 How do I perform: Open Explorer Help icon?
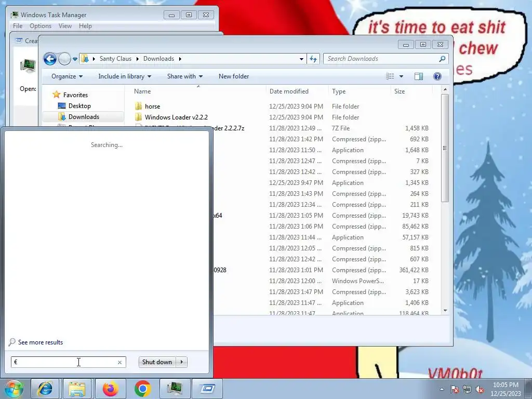pos(437,76)
